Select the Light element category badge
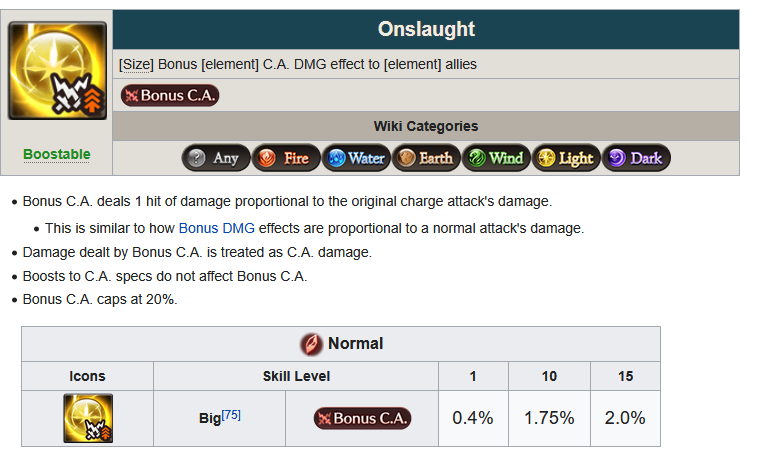The width and height of the screenshot is (759, 455). tap(566, 158)
